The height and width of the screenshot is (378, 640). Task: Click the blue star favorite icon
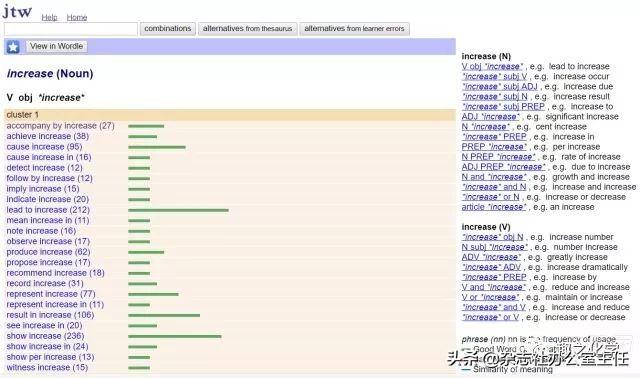pyautogui.click(x=13, y=47)
